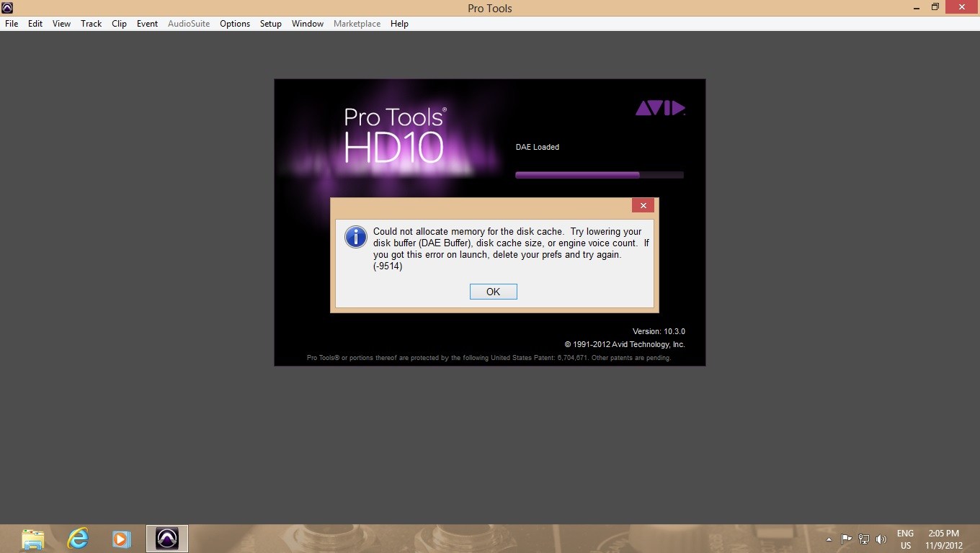Click the info icon in the error dialog
Image resolution: width=980 pixels, height=553 pixels.
tap(356, 237)
